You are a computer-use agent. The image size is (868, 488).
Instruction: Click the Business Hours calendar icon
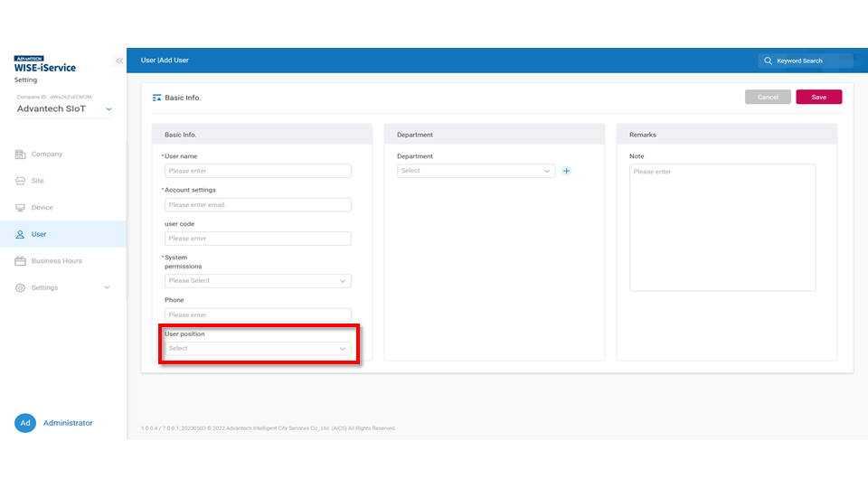21,261
